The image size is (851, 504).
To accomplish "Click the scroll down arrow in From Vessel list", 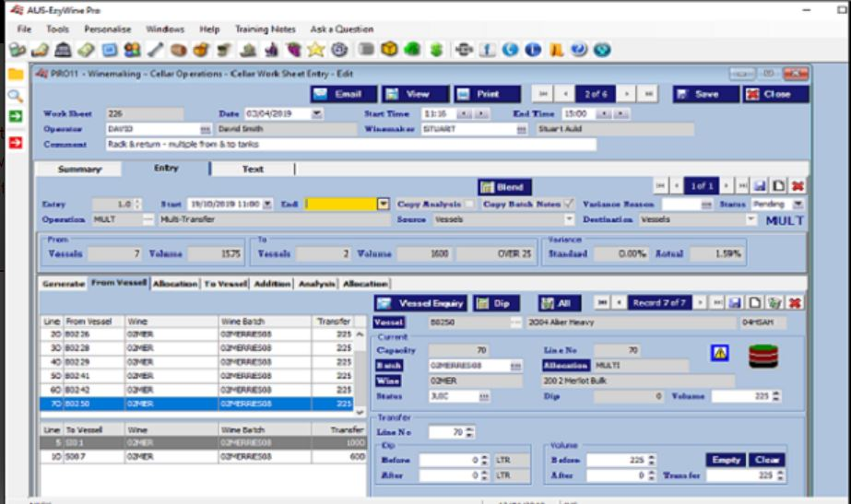I will pos(360,412).
